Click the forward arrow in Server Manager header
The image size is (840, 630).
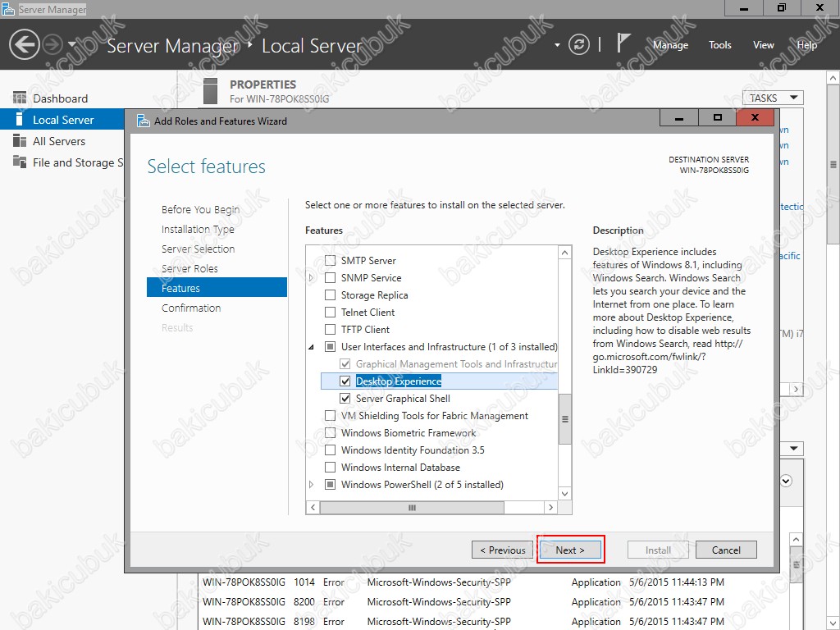click(x=52, y=44)
